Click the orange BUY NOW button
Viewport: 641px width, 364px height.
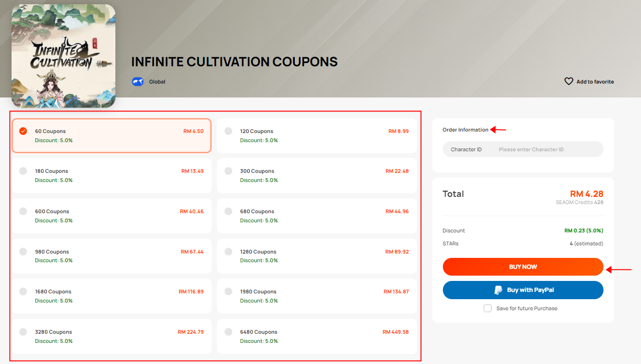pos(523,267)
